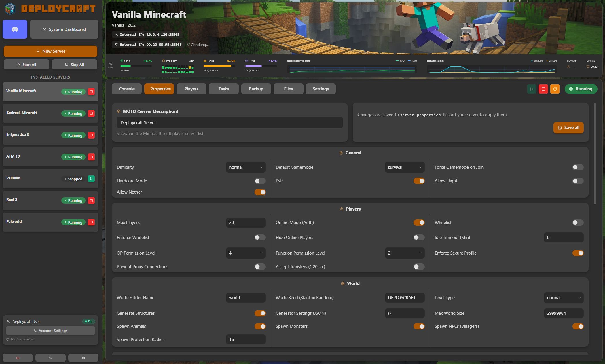The image size is (605, 364).
Task: Start the Valheim server
Action: click(91, 179)
